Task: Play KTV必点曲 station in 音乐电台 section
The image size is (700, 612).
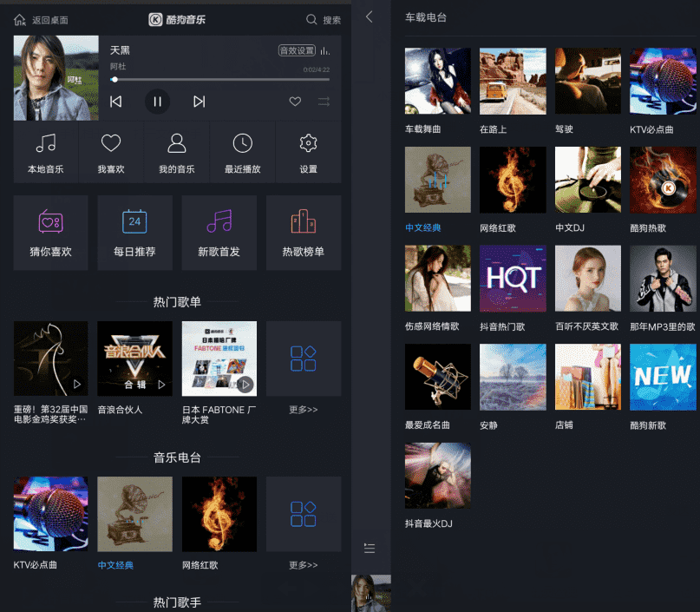Action: (51, 514)
